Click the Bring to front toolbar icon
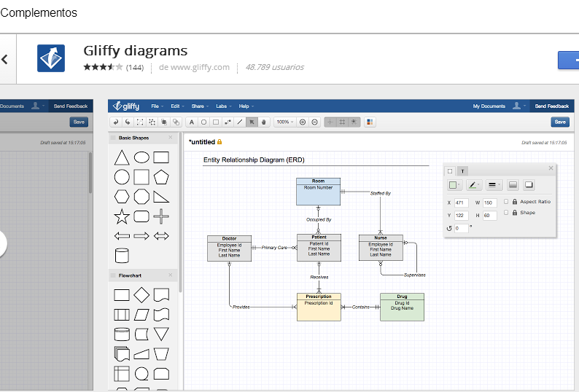Screen dimensions: 579x392 (x=164, y=122)
